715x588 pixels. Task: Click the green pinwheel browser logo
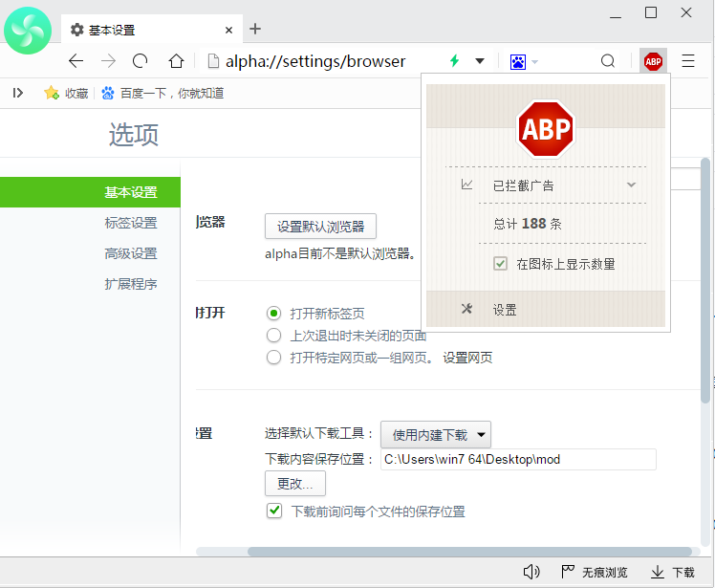(x=28, y=31)
